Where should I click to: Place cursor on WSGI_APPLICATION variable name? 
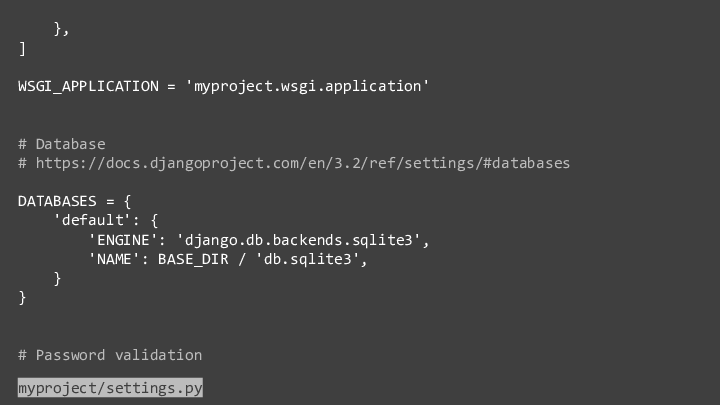(x=88, y=86)
